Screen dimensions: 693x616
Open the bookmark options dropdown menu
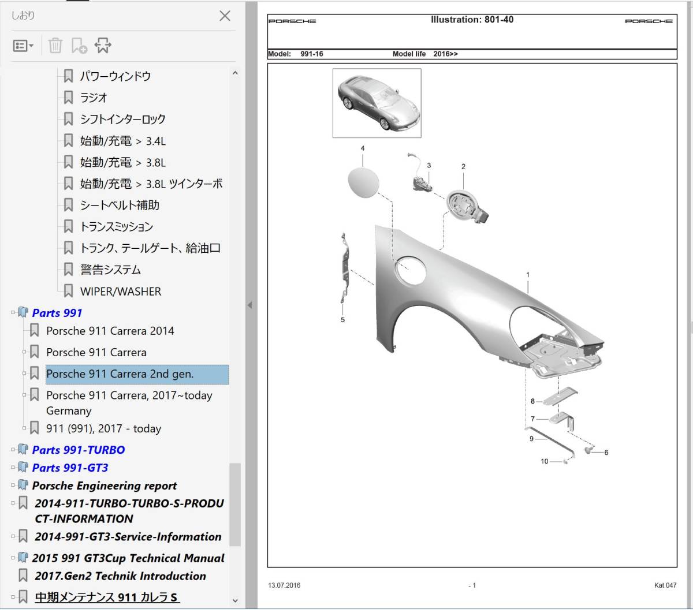click(23, 46)
